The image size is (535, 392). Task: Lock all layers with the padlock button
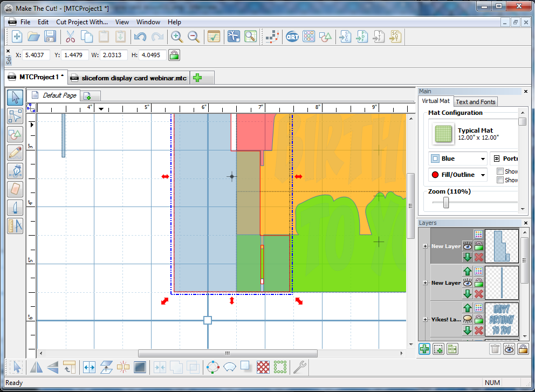523,349
